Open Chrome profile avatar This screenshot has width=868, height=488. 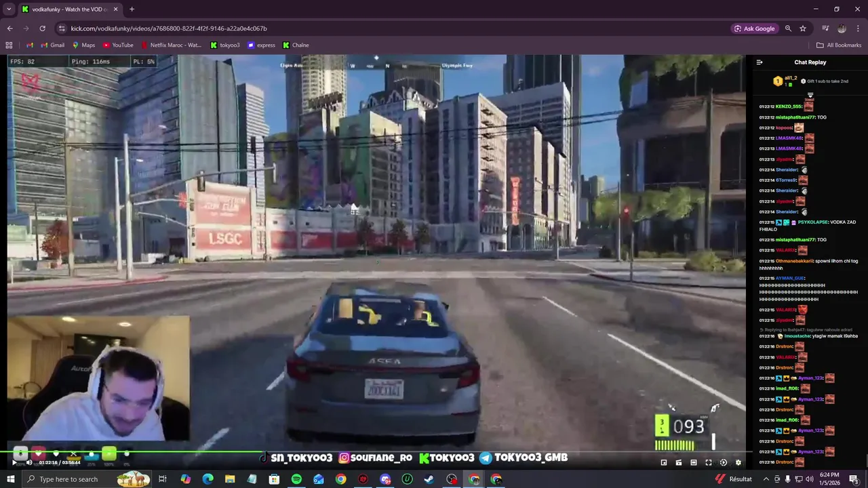coord(842,28)
